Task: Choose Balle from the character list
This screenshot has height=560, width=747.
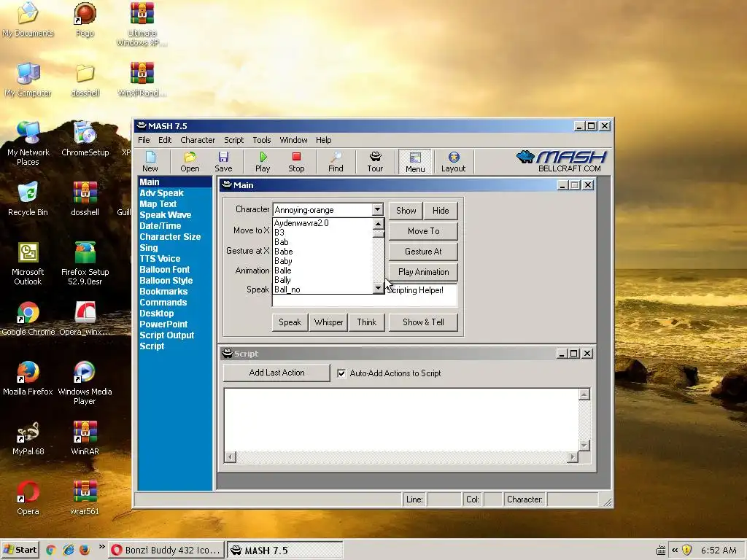Action: pos(322,271)
